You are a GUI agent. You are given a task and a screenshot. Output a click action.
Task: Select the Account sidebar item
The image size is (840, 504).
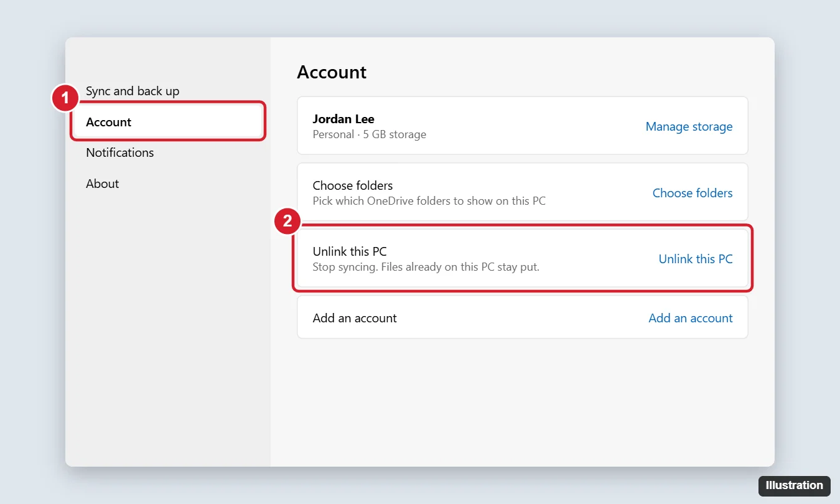point(168,122)
